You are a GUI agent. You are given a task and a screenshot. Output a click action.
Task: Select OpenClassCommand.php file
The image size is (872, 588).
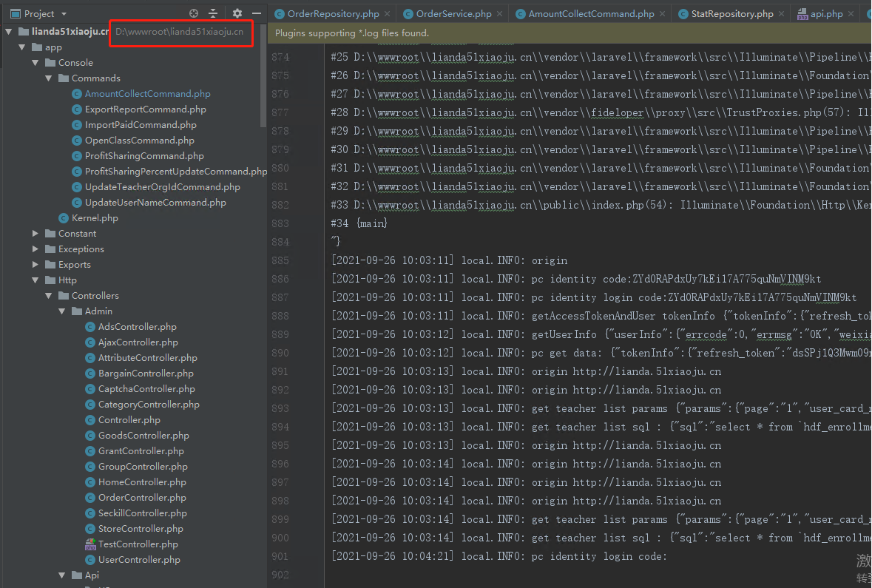click(x=140, y=141)
